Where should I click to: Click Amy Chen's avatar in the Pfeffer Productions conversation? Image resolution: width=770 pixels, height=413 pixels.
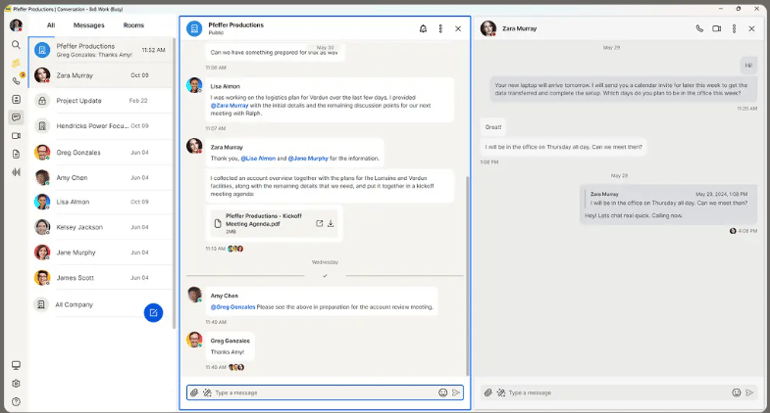coord(195,295)
